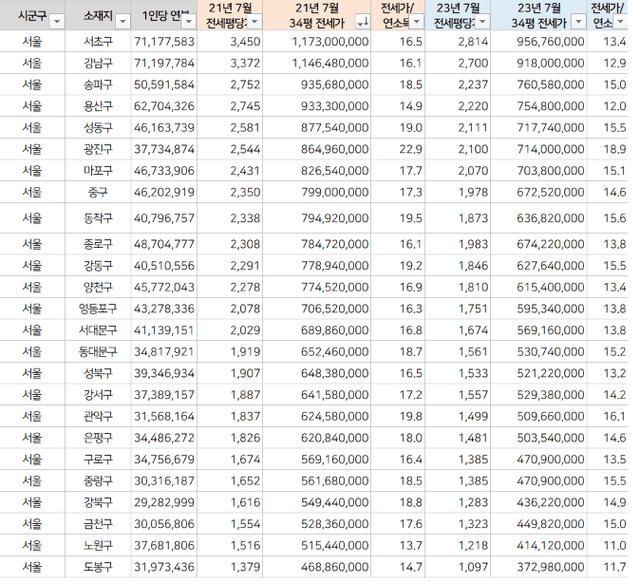Select the 은평구 cell
The height and width of the screenshot is (582, 640).
98,438
